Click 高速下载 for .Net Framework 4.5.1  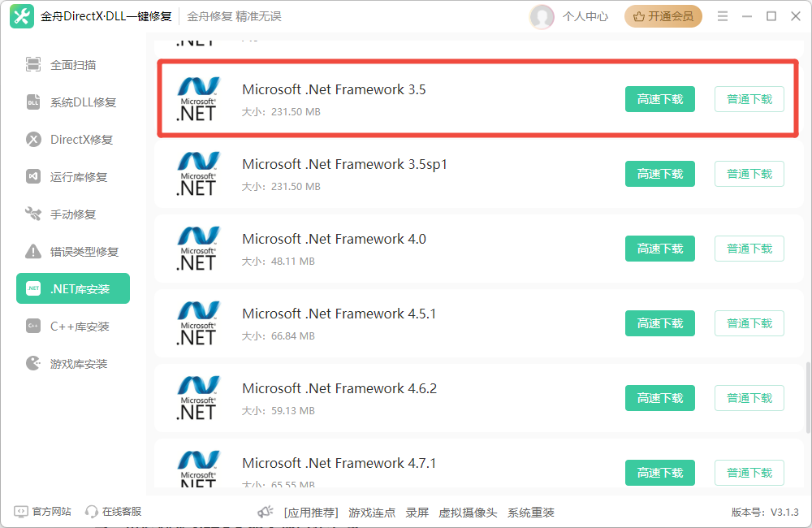coord(659,322)
